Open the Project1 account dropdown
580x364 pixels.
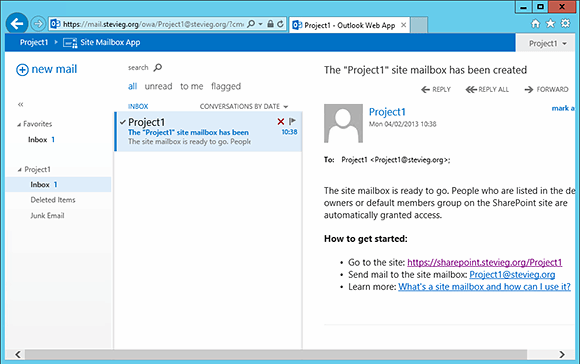click(x=547, y=43)
